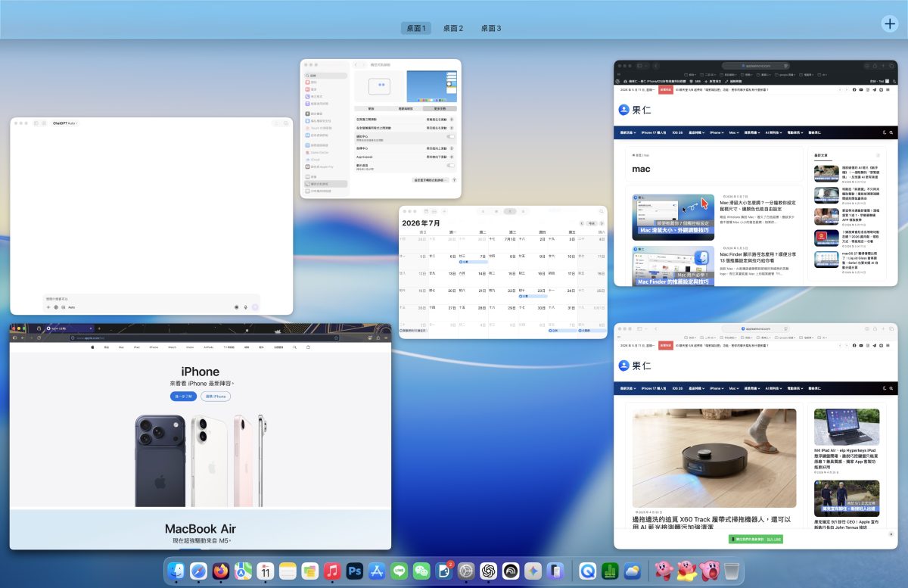
Task: Switch to 桌面 2
Action: click(453, 28)
